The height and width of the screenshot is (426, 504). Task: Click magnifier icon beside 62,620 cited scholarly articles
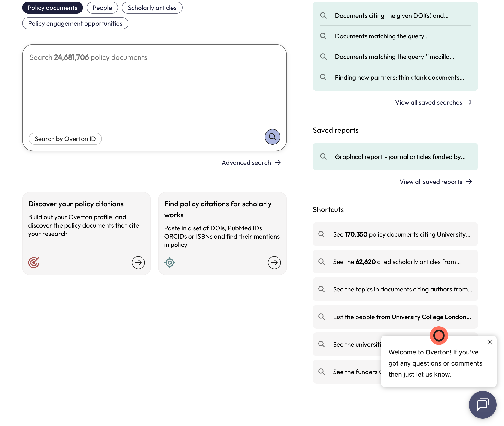pos(321,262)
